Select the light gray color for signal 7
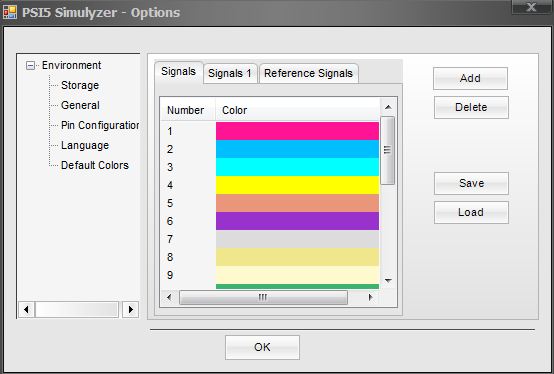This screenshot has height=374, width=554. pos(297,239)
